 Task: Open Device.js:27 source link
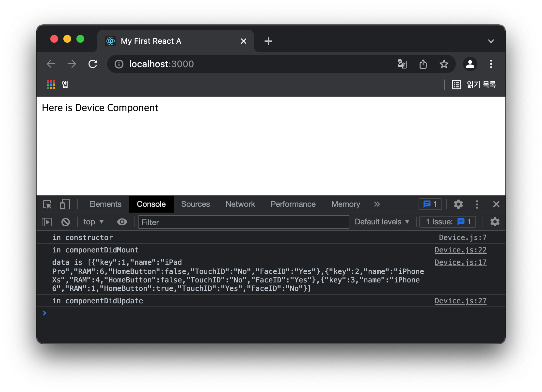[x=460, y=301]
